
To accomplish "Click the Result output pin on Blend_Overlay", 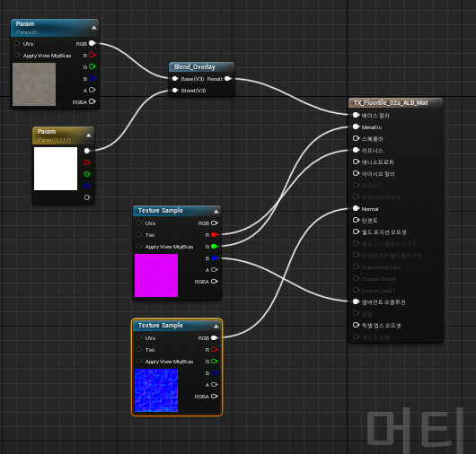I will (x=228, y=79).
